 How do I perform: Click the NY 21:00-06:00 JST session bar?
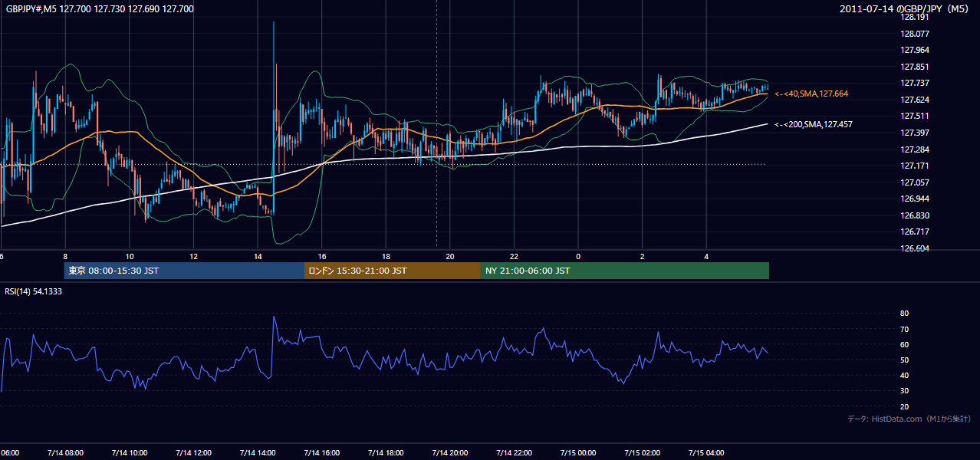(x=625, y=271)
